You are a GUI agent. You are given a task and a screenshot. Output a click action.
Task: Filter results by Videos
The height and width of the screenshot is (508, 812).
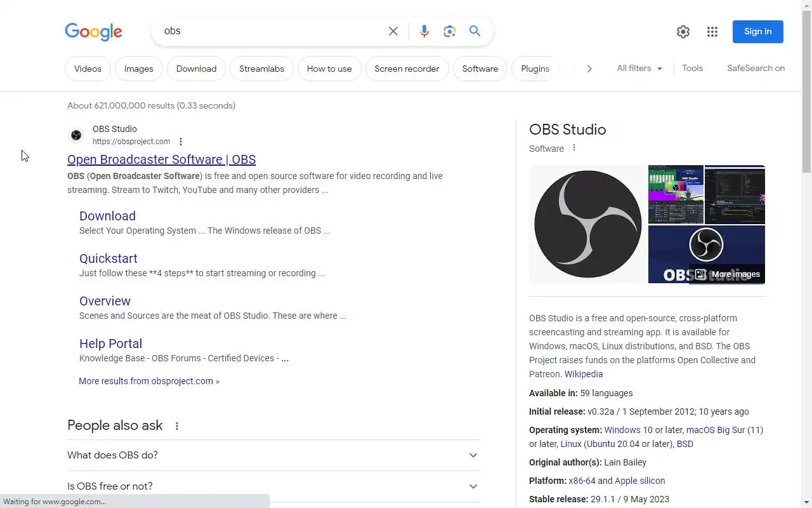(88, 69)
